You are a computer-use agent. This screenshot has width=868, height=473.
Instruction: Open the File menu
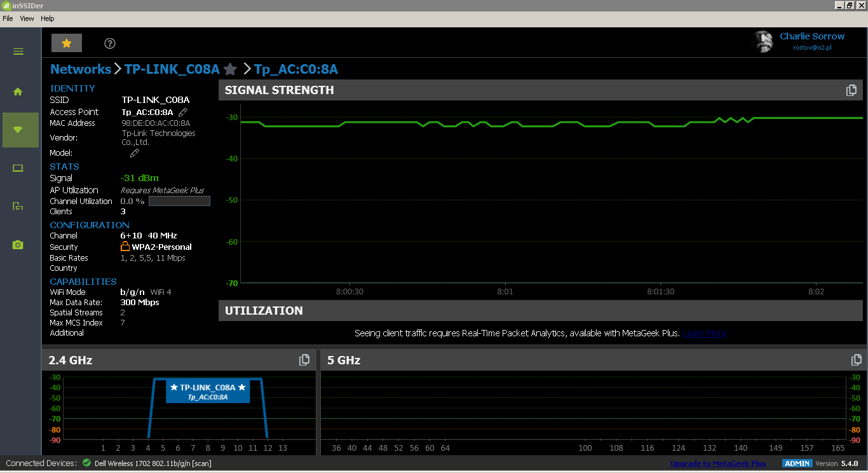[8, 18]
